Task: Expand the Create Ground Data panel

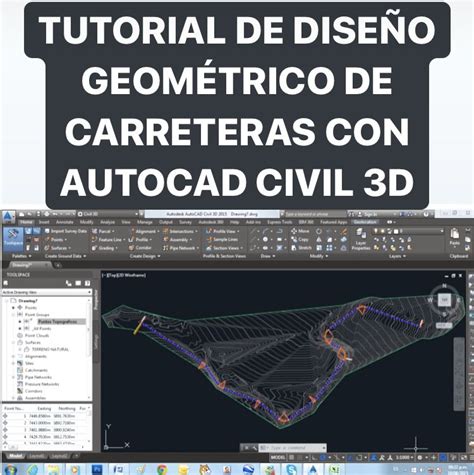Action: point(65,256)
